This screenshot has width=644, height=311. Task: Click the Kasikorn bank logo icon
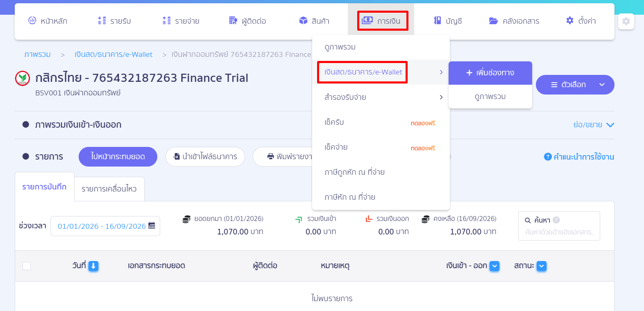23,78
